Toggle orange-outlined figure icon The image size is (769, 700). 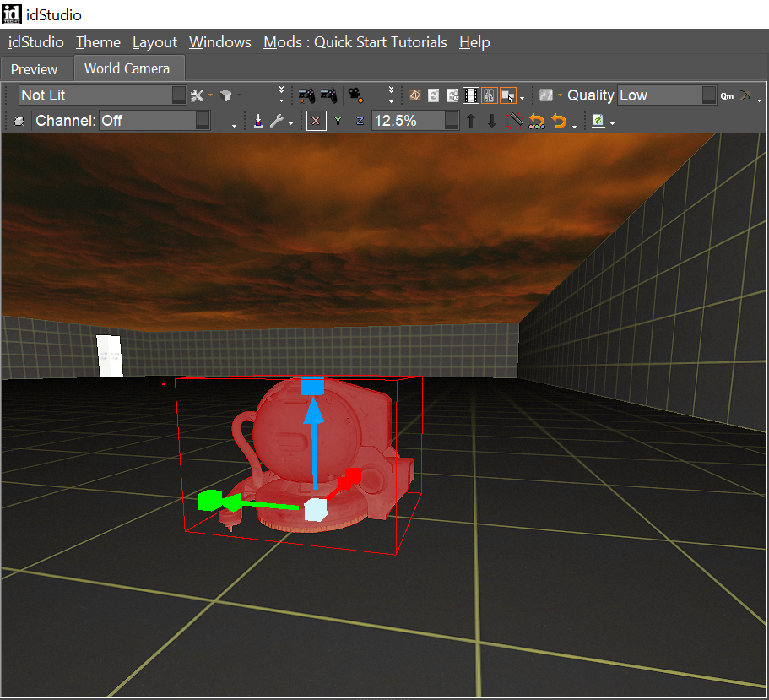[x=489, y=95]
